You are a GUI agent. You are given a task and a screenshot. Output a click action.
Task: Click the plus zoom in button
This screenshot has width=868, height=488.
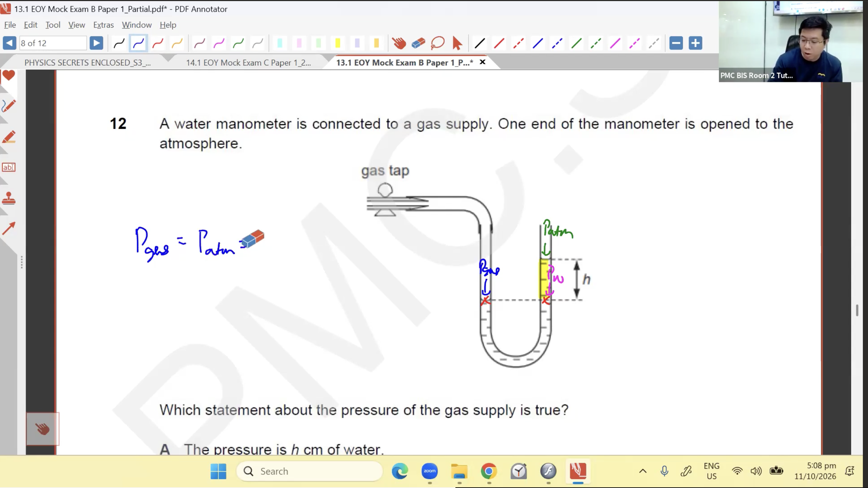pyautogui.click(x=695, y=43)
